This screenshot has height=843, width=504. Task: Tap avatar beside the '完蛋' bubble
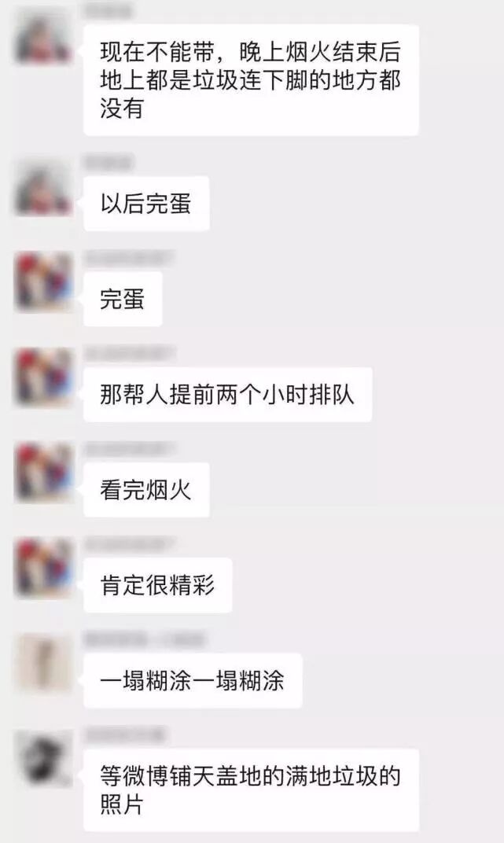[43, 282]
